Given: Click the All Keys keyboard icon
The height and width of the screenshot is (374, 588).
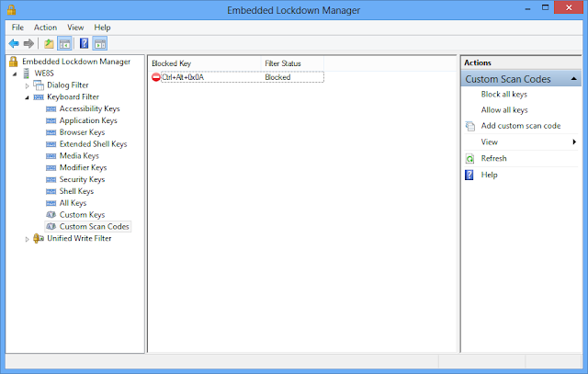Looking at the screenshot, I should coord(51,203).
